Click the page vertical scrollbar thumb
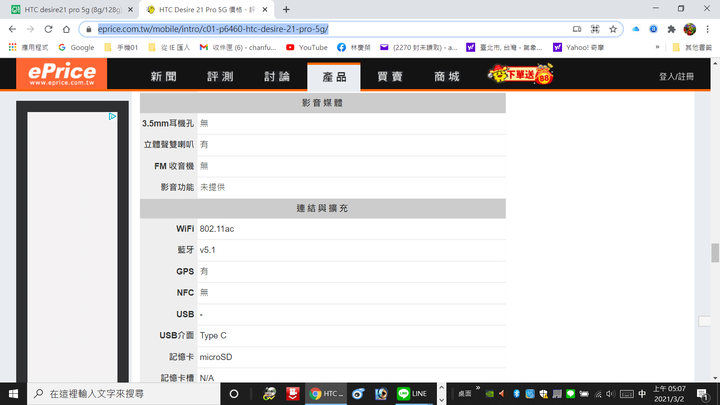Screen dimensions: 720x405 coord(715,253)
